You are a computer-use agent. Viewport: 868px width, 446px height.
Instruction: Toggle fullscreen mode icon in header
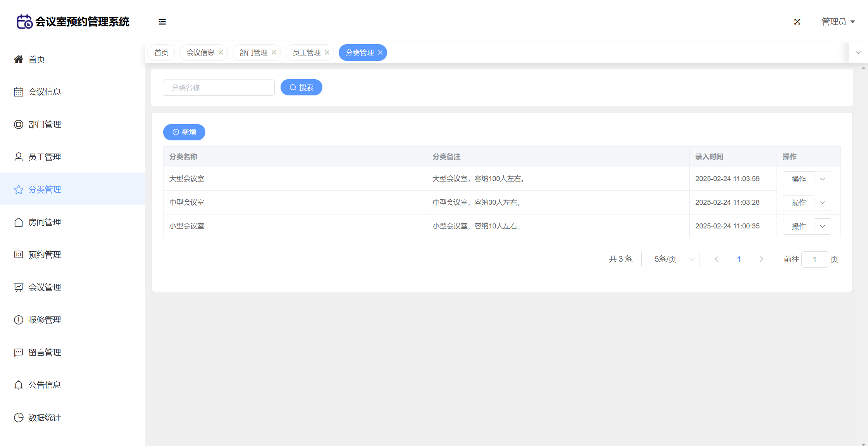click(797, 22)
